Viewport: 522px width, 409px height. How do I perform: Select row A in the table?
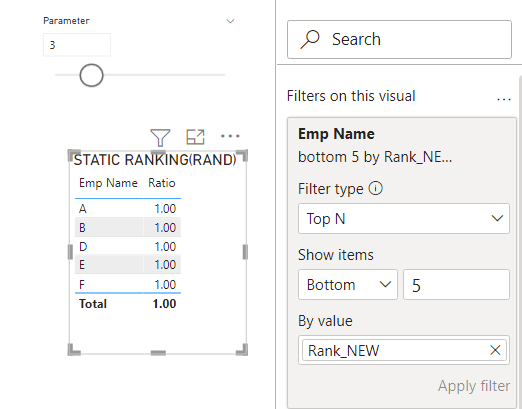128,209
